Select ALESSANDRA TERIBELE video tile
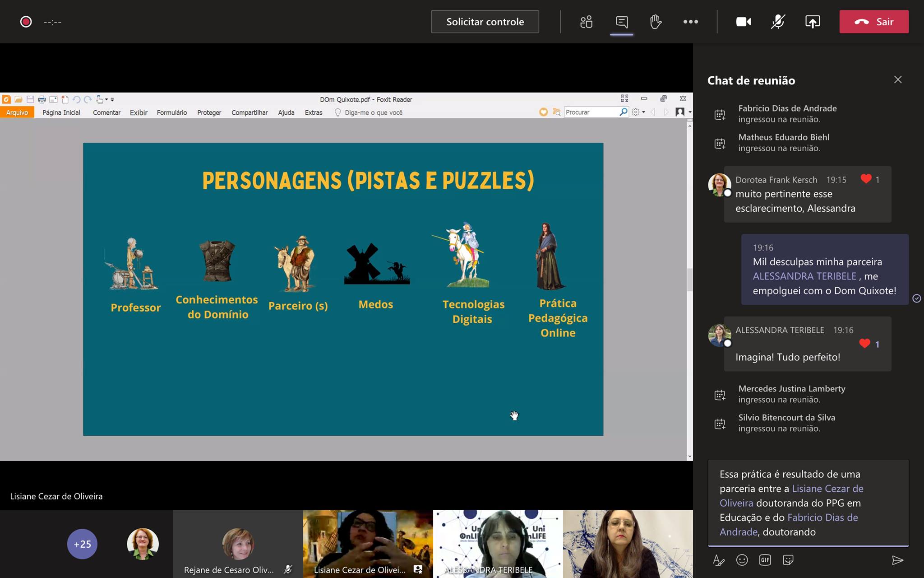This screenshot has width=924, height=578. click(498, 544)
